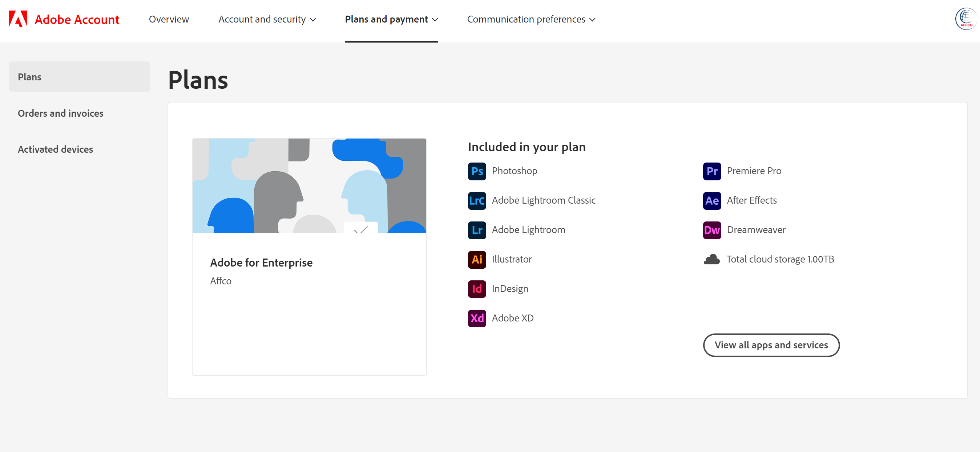Click View all apps and services button

771,345
